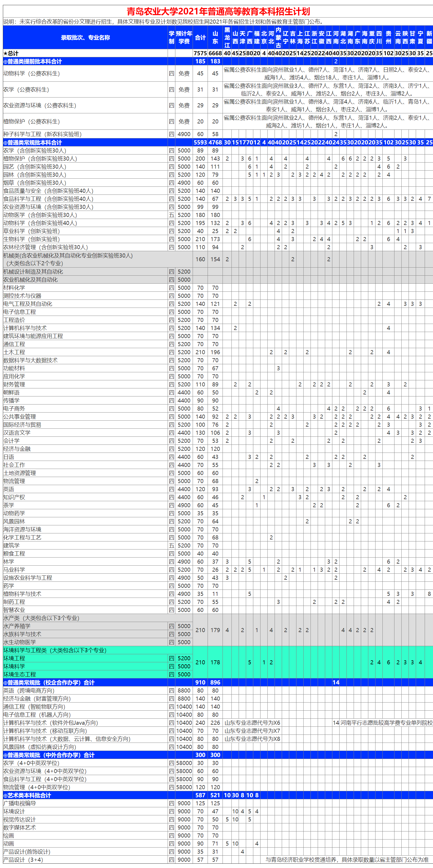Select 动物医学（含创新实验班30人）

tap(218, 215)
